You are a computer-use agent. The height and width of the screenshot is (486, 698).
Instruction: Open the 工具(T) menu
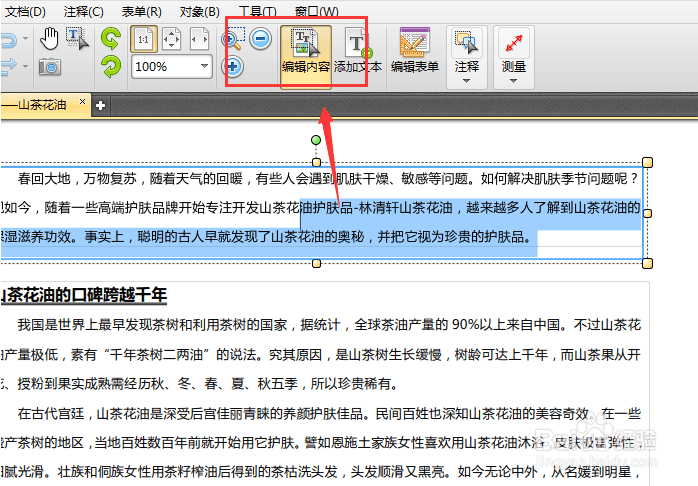tap(258, 11)
